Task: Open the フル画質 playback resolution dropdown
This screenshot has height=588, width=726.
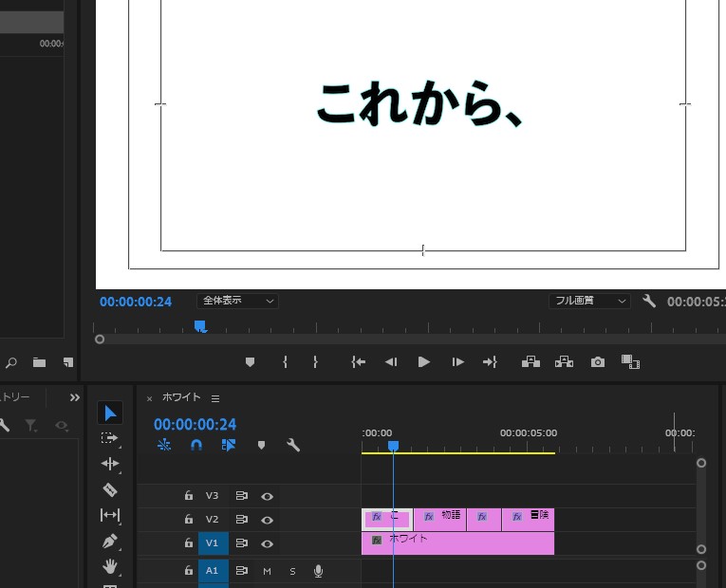Action: point(589,301)
